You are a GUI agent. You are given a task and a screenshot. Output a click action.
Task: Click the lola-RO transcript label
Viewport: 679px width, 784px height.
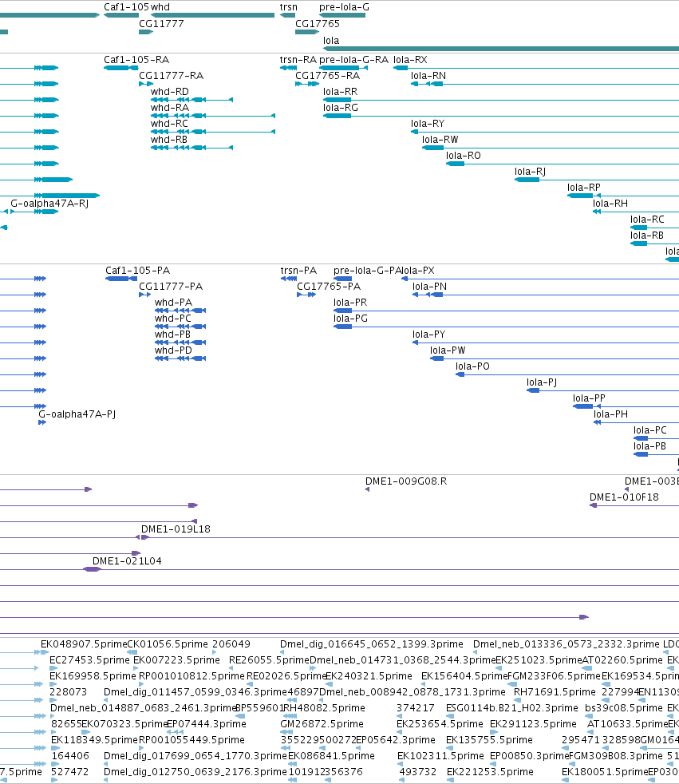pyautogui.click(x=463, y=156)
